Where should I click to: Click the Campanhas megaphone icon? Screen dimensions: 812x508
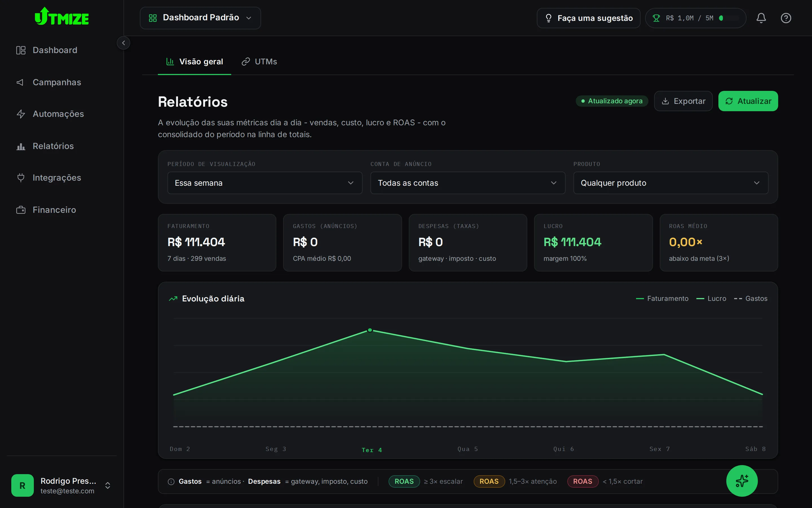(x=21, y=82)
